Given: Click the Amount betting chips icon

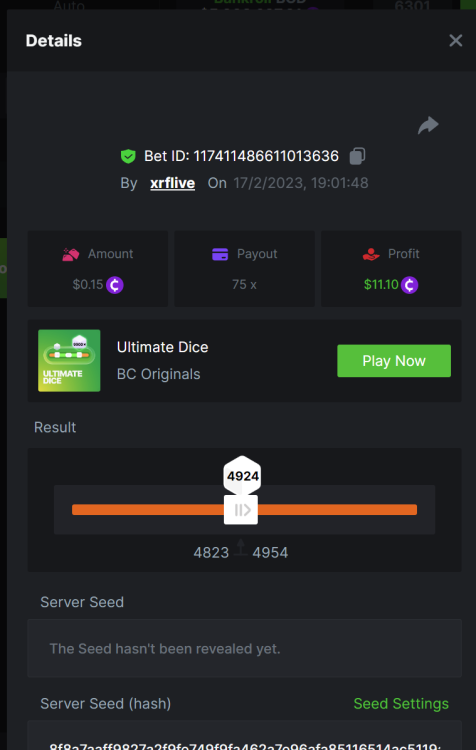Looking at the screenshot, I should (71, 254).
